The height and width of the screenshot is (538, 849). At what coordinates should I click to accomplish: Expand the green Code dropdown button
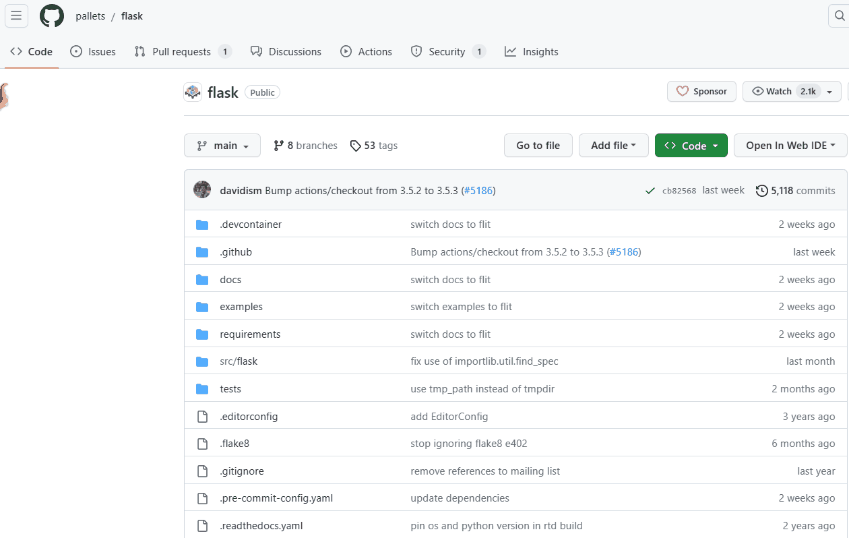coord(691,146)
